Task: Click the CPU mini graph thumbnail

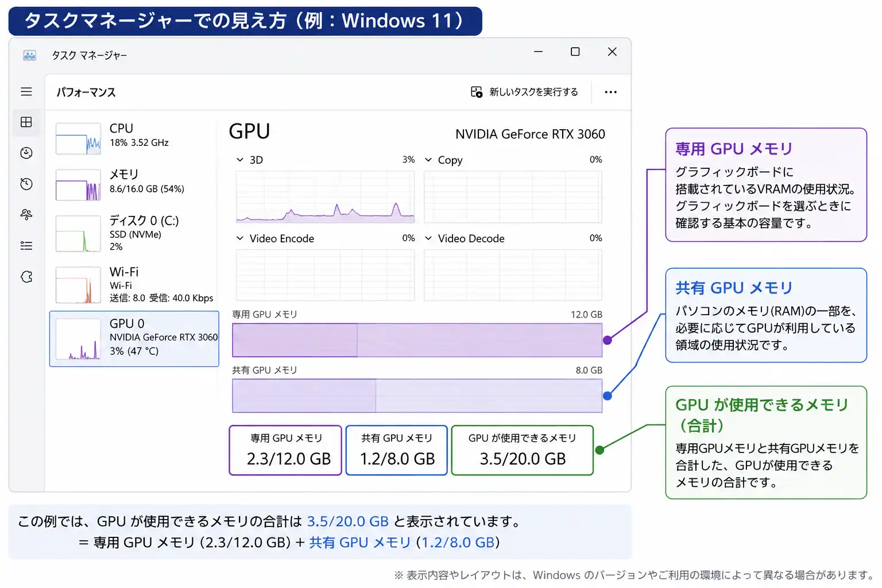Action: pos(78,138)
